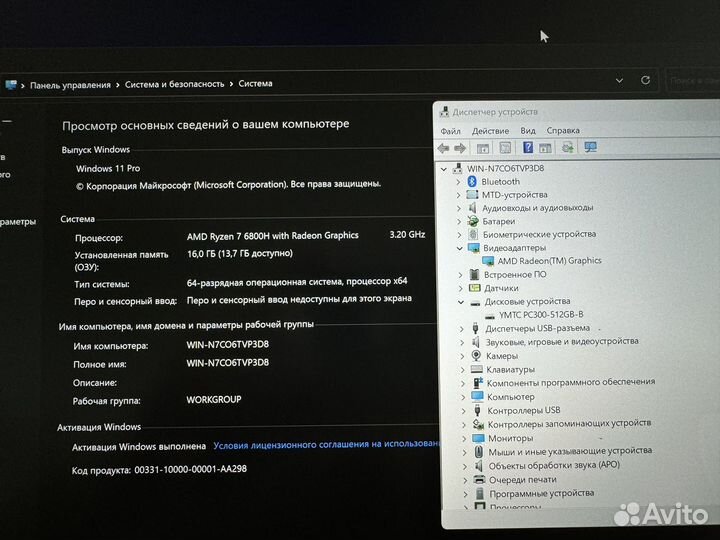Click the 64-разрядная операционная система value
720x540 pixels.
tap(297, 281)
